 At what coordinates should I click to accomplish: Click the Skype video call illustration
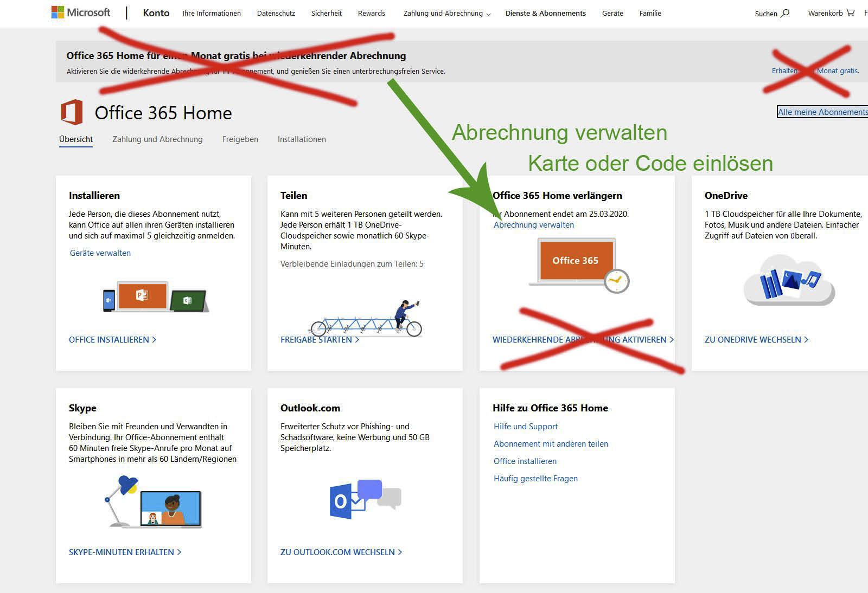click(153, 501)
